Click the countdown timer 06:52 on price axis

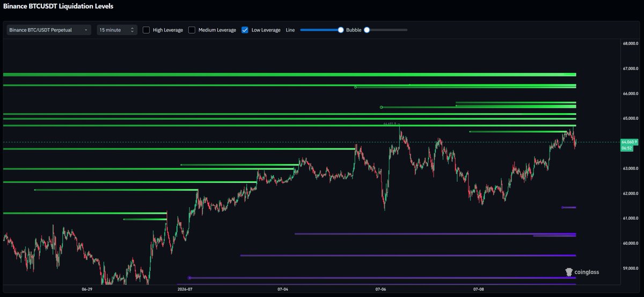tap(626, 147)
